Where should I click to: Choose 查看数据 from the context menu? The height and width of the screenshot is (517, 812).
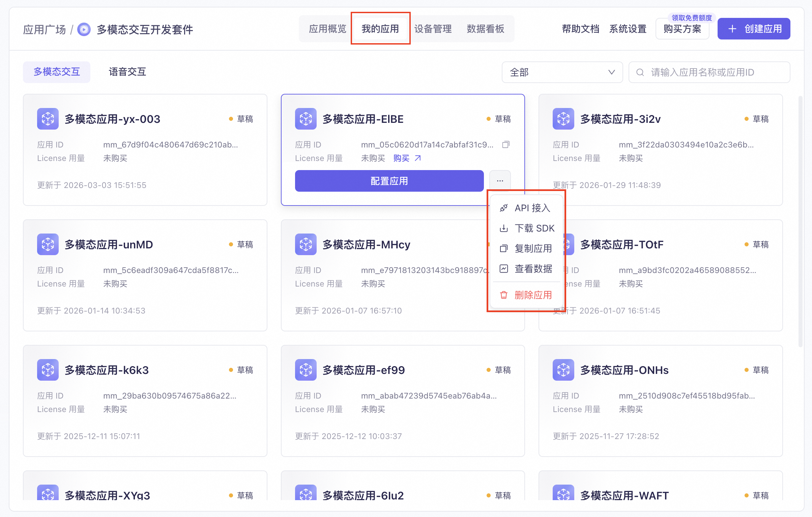pyautogui.click(x=526, y=269)
